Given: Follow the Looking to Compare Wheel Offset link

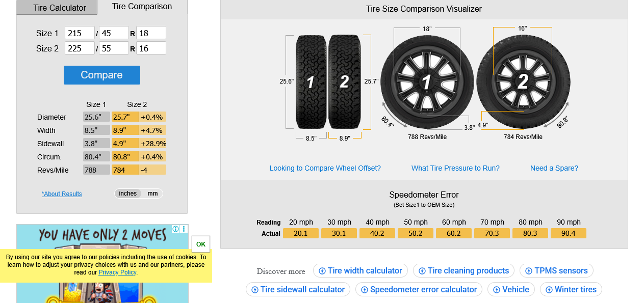Looking at the screenshot, I should (x=325, y=168).
